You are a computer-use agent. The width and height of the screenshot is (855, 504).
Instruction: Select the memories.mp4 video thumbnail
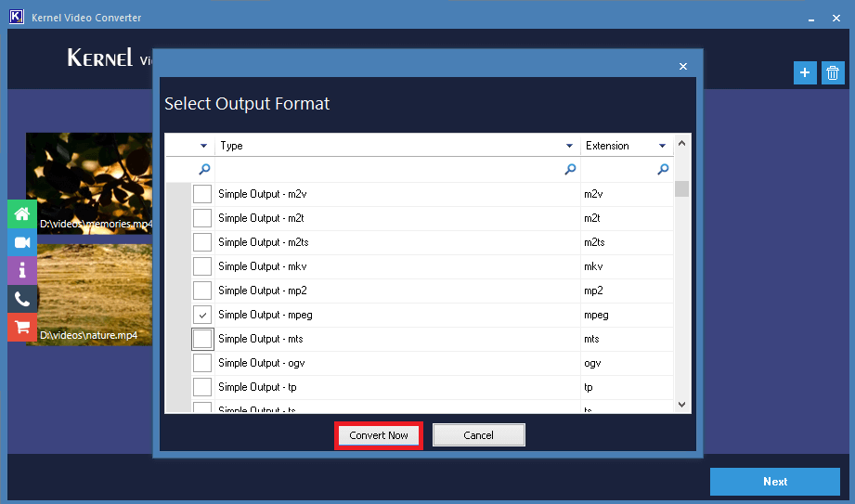tap(89, 183)
